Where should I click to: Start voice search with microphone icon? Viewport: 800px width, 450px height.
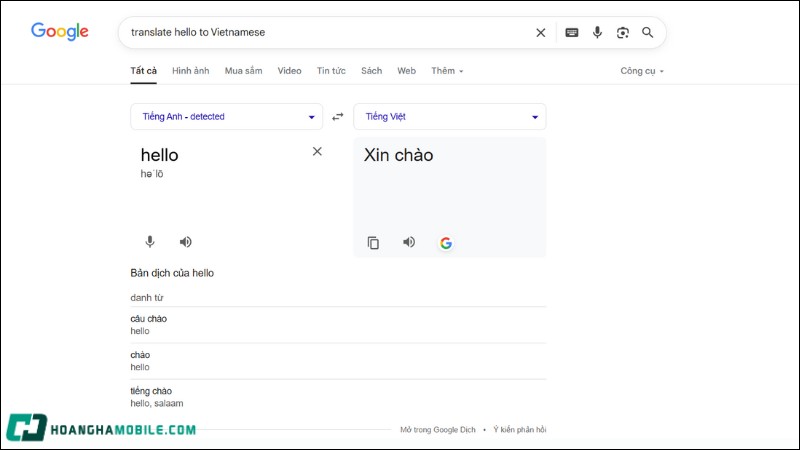597,32
